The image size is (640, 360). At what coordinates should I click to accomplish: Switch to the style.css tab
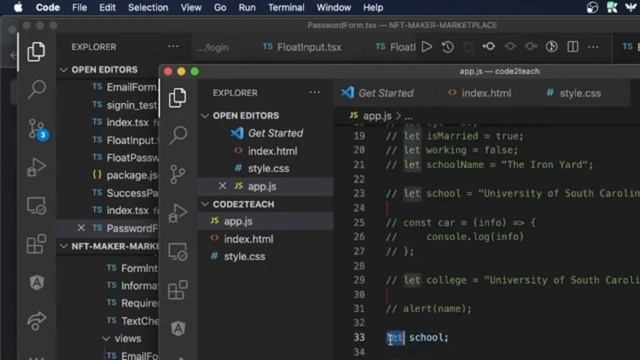point(574,93)
